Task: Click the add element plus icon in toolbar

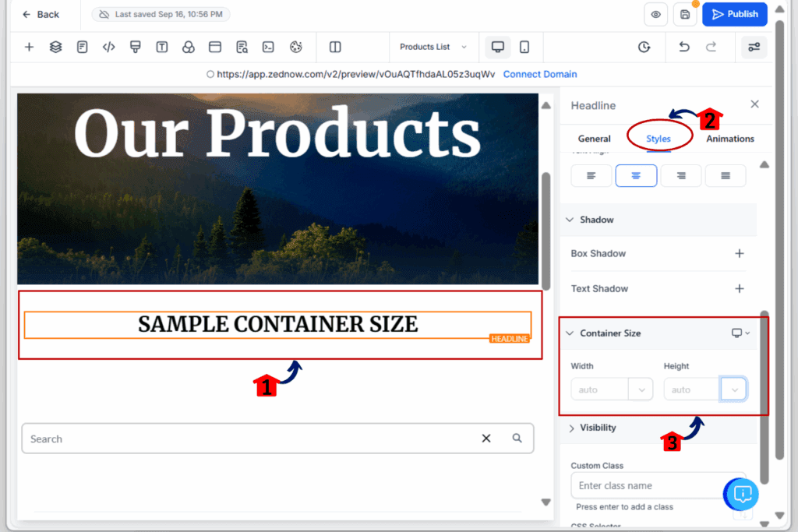Action: pos(29,47)
